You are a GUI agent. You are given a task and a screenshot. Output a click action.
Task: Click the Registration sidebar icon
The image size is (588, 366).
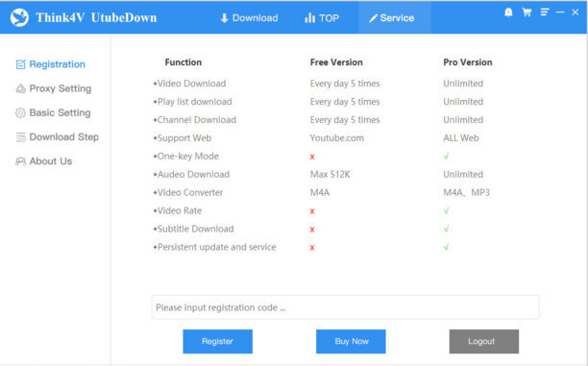20,64
